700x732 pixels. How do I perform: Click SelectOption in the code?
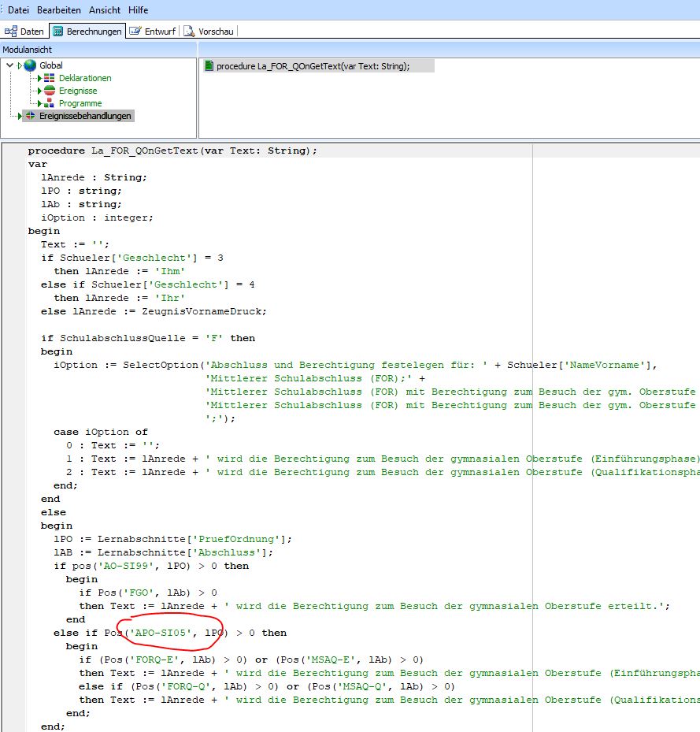pos(161,365)
